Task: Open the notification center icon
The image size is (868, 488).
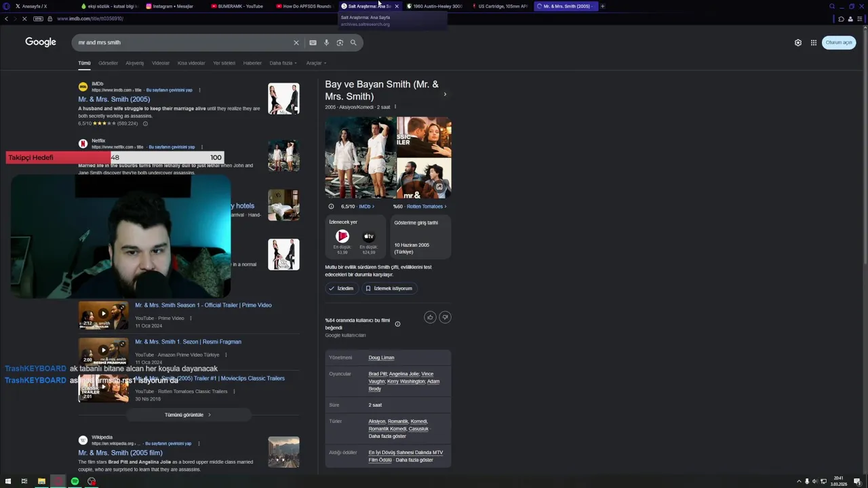Action: 857,482
